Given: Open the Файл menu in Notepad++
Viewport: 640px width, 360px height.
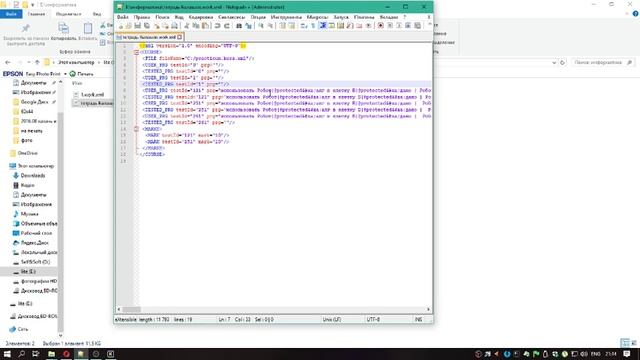Looking at the screenshot, I should (122, 17).
